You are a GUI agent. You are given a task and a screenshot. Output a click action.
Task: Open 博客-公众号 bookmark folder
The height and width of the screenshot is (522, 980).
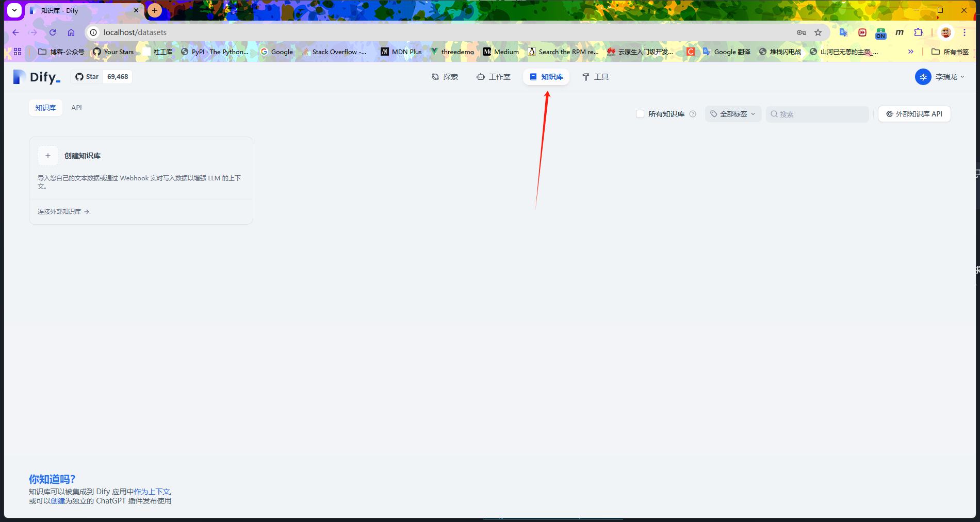point(61,52)
